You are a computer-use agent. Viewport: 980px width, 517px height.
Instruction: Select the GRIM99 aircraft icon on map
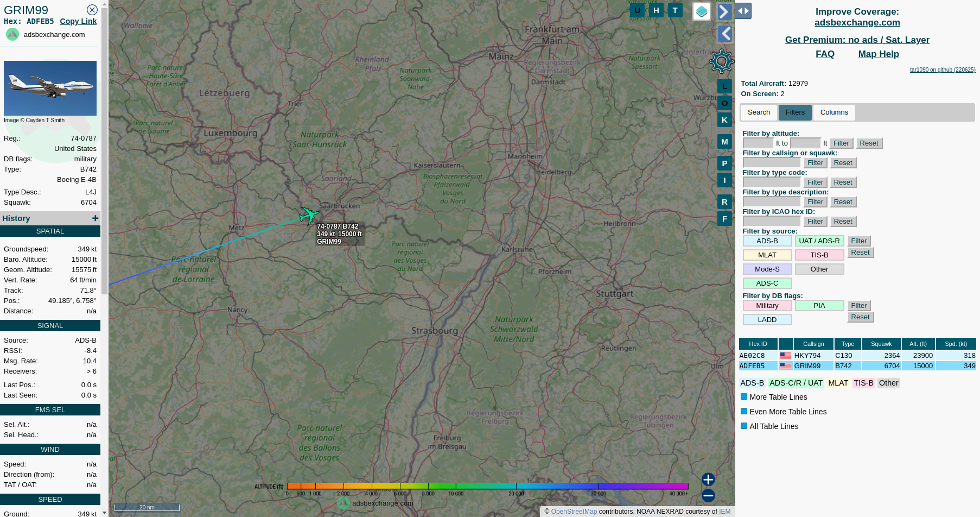(x=309, y=216)
